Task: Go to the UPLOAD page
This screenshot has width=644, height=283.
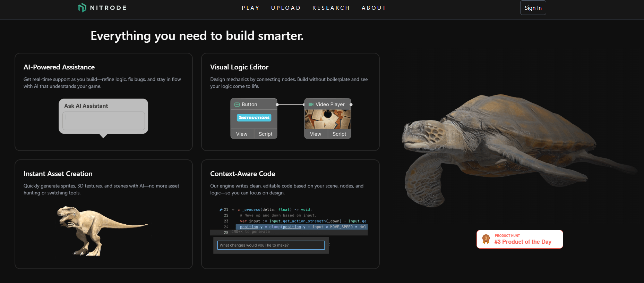Action: pyautogui.click(x=286, y=8)
